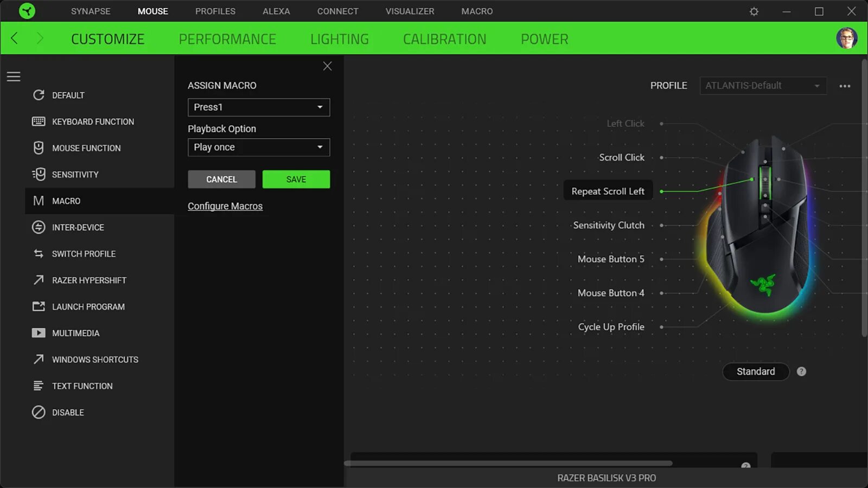Select the Default reset icon

point(39,95)
